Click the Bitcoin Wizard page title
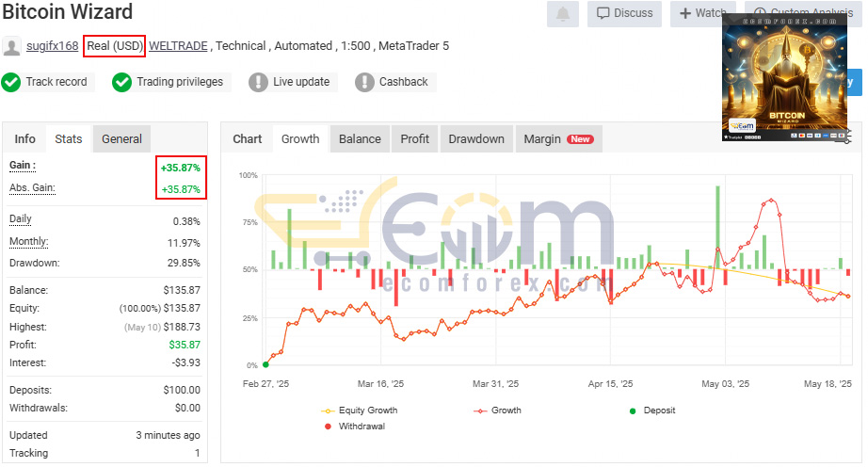This screenshot has height=467, width=868. pos(68,11)
